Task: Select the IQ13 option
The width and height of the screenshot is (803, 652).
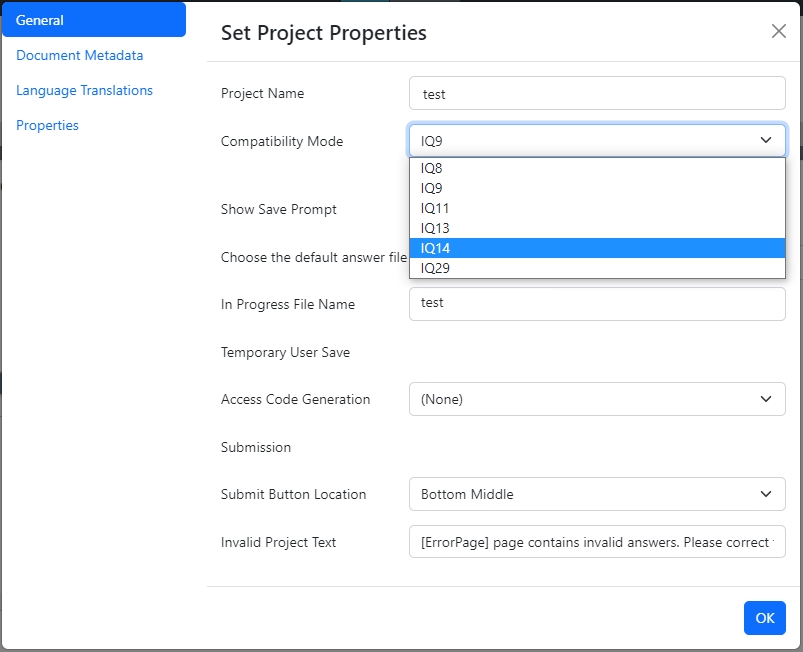Action: coord(597,228)
